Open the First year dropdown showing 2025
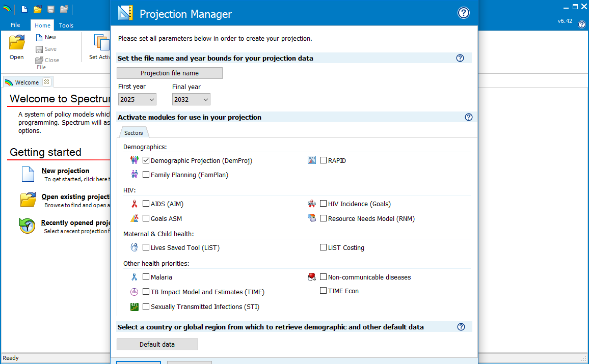This screenshot has width=589, height=364. (137, 99)
